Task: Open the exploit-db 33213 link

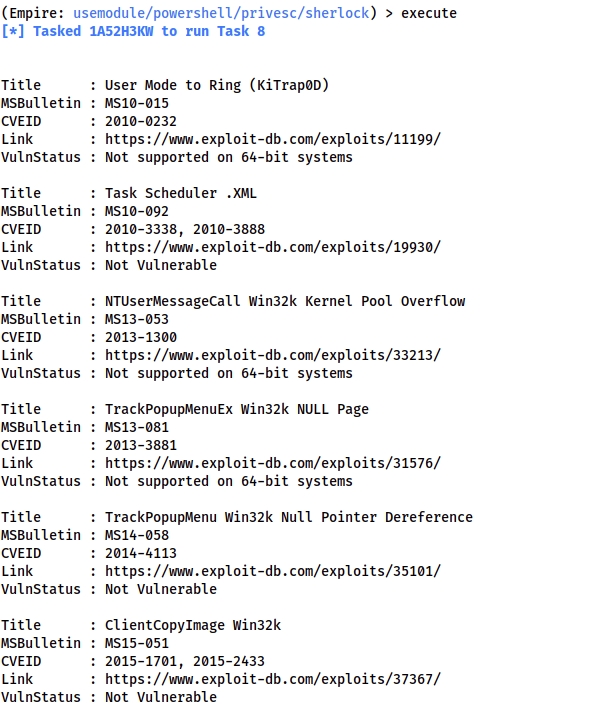Action: pyautogui.click(x=272, y=355)
